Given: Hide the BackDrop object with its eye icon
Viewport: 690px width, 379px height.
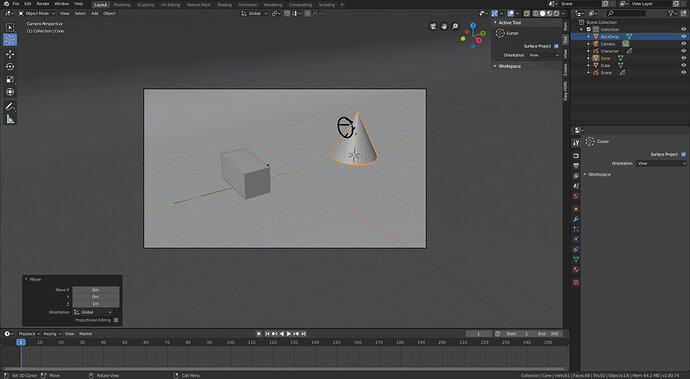Looking at the screenshot, I should [x=683, y=37].
